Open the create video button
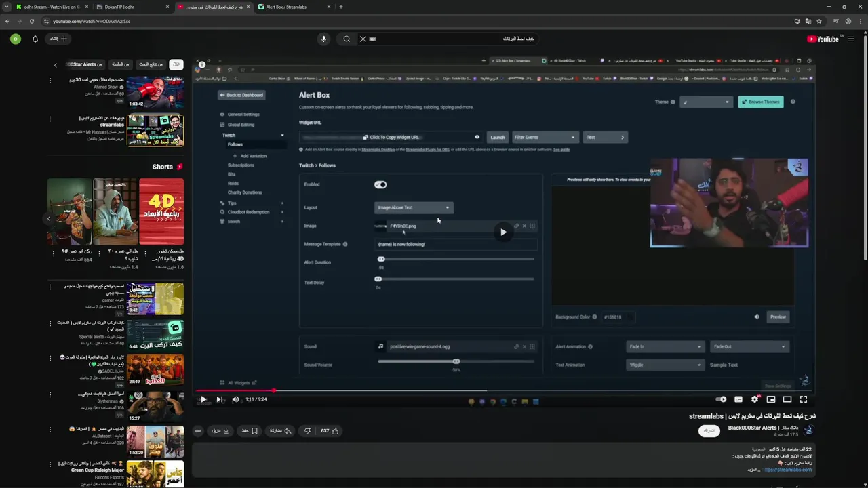 click(x=59, y=39)
